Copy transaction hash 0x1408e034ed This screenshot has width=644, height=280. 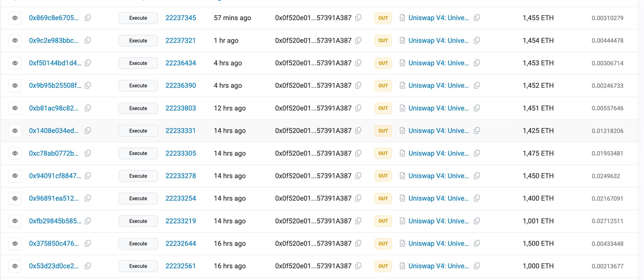coord(88,131)
